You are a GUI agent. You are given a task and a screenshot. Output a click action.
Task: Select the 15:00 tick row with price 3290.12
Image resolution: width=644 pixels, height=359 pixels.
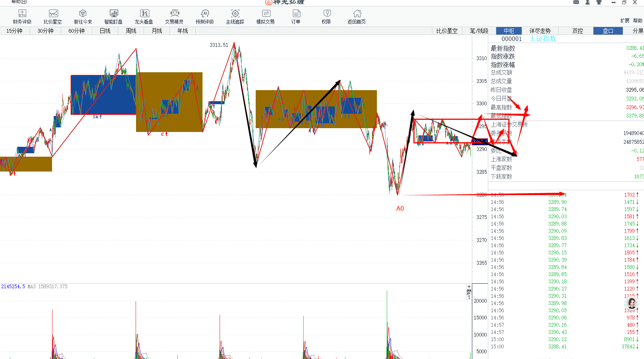565,339
